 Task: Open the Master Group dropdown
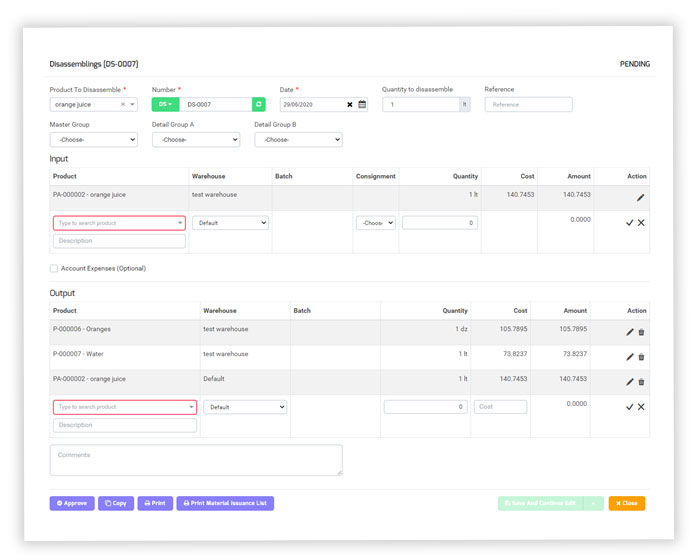(x=93, y=140)
